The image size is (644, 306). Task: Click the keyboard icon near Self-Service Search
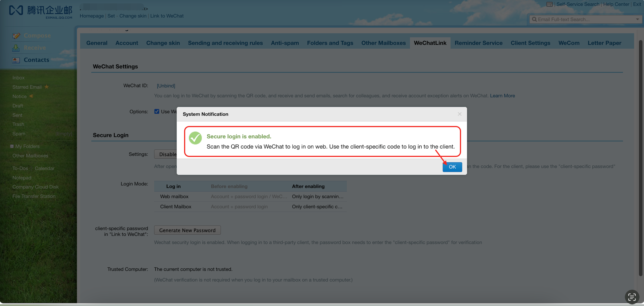pos(549,4)
